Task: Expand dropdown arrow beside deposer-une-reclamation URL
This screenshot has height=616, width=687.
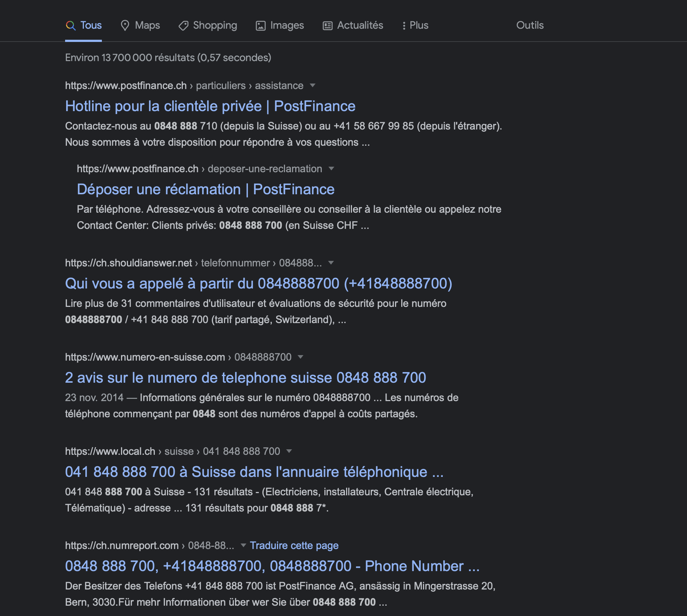Action: [x=331, y=169]
